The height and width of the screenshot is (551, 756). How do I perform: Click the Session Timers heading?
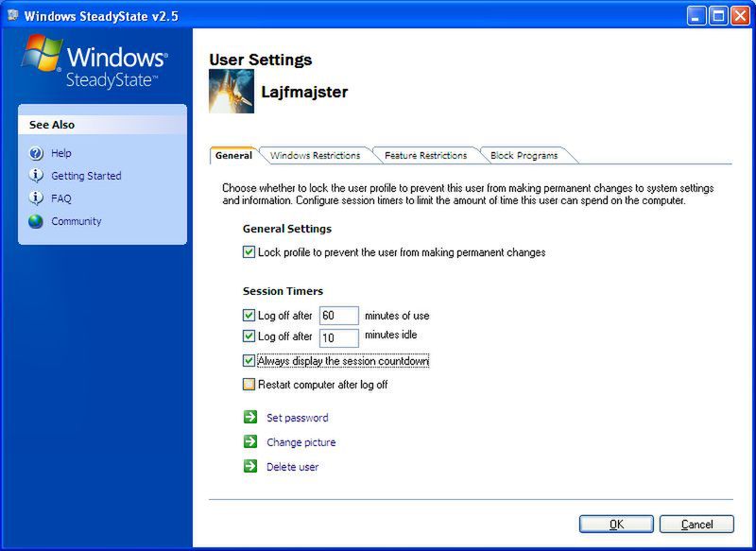pyautogui.click(x=283, y=291)
